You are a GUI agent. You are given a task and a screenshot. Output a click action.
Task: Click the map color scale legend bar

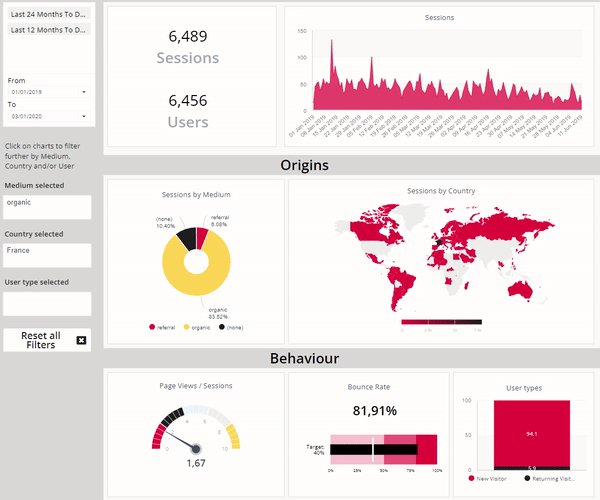coord(442,322)
